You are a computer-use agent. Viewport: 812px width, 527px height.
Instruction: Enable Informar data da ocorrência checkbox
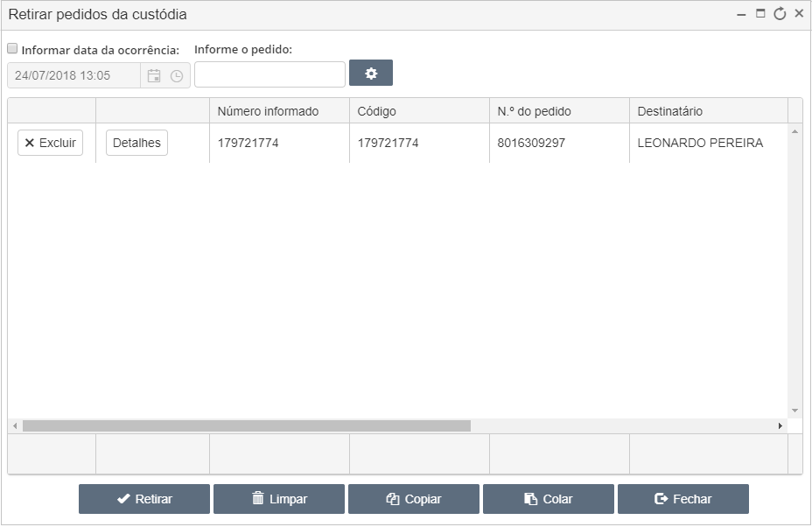(x=12, y=49)
